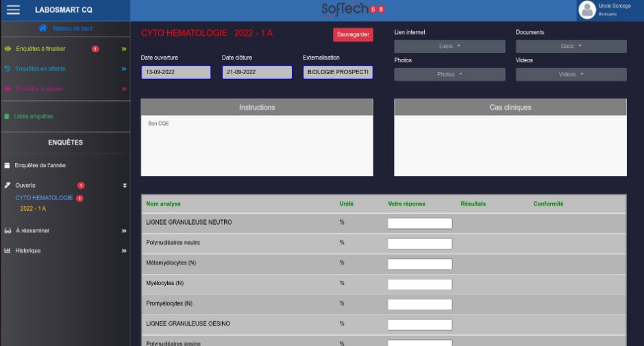Click the LABOSMART CQ title

click(64, 10)
